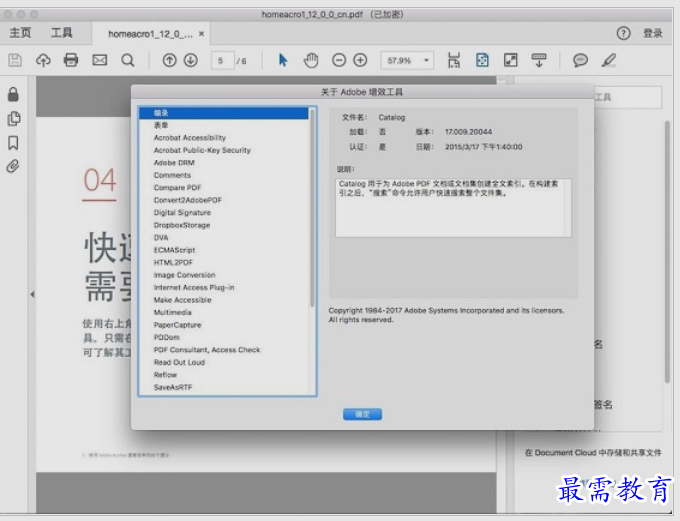
Task: Send file by email envelope icon
Action: click(99, 60)
